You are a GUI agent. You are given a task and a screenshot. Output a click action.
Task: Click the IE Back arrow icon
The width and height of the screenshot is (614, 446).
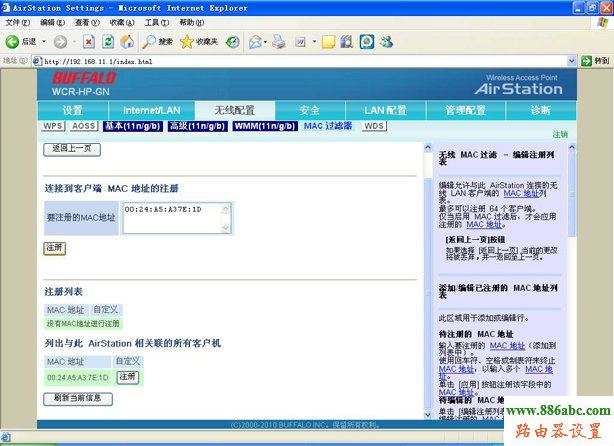coord(12,42)
